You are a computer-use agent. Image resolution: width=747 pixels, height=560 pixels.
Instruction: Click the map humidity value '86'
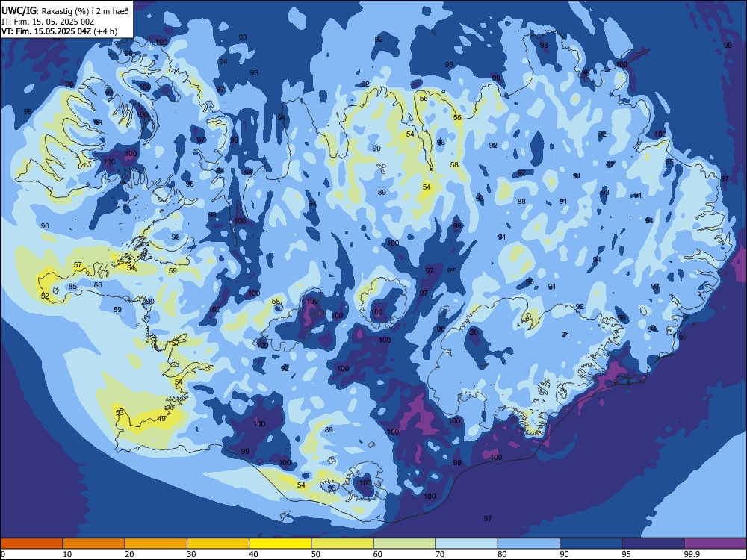pyautogui.click(x=98, y=284)
